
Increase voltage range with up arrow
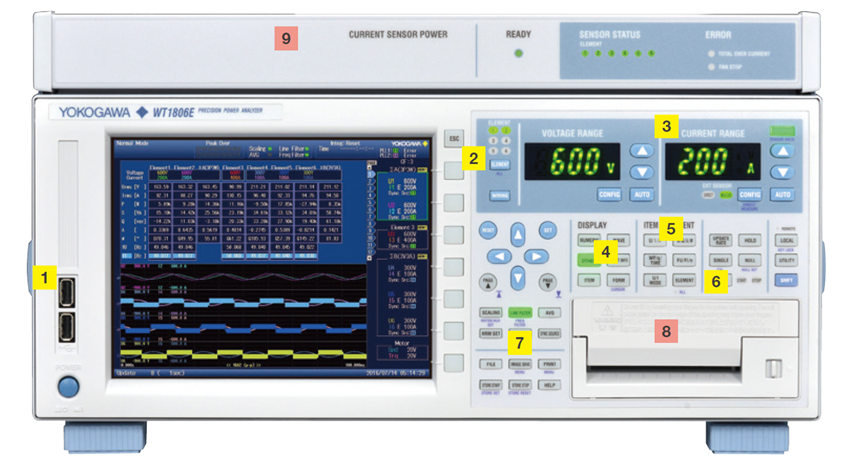(641, 151)
